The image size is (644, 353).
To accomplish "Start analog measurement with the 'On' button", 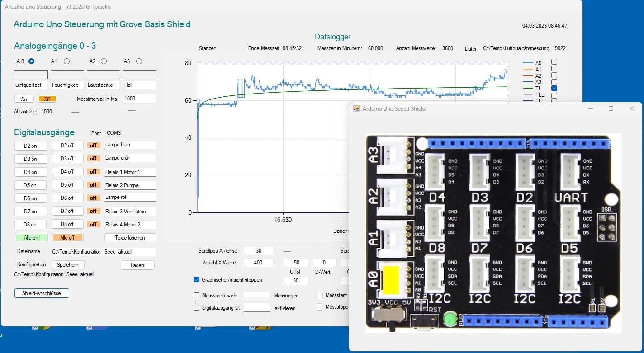I will click(x=24, y=99).
